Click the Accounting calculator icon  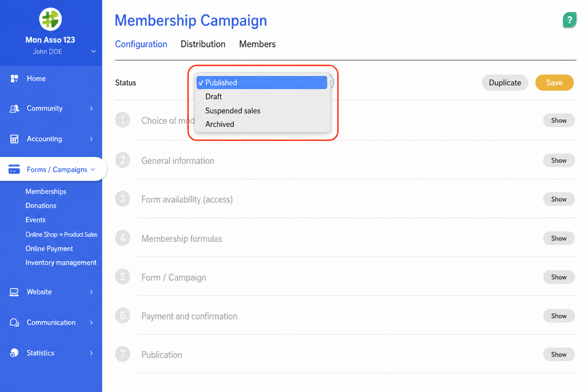tap(14, 139)
